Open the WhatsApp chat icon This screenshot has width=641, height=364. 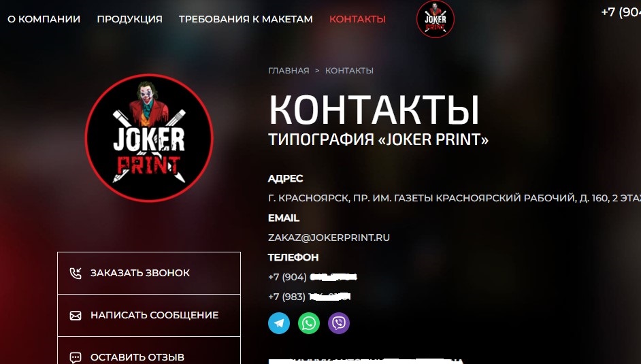coord(309,323)
